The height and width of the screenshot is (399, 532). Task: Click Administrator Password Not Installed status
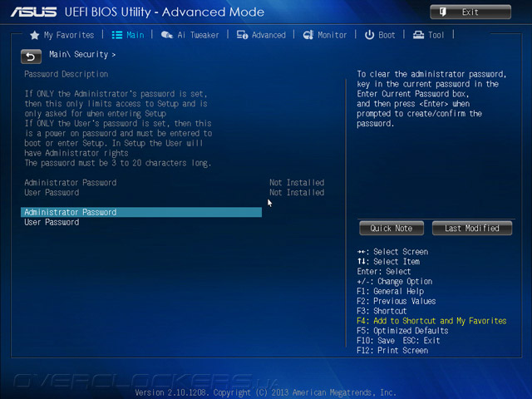297,183
